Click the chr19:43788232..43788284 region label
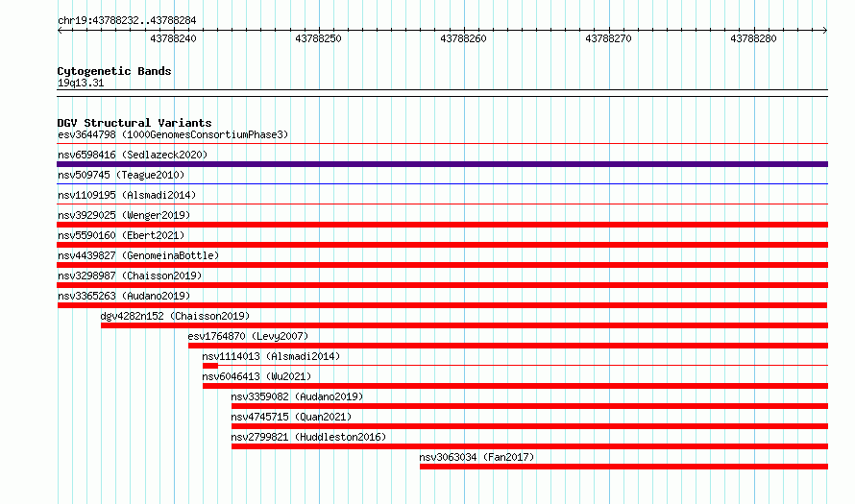 [x=127, y=21]
